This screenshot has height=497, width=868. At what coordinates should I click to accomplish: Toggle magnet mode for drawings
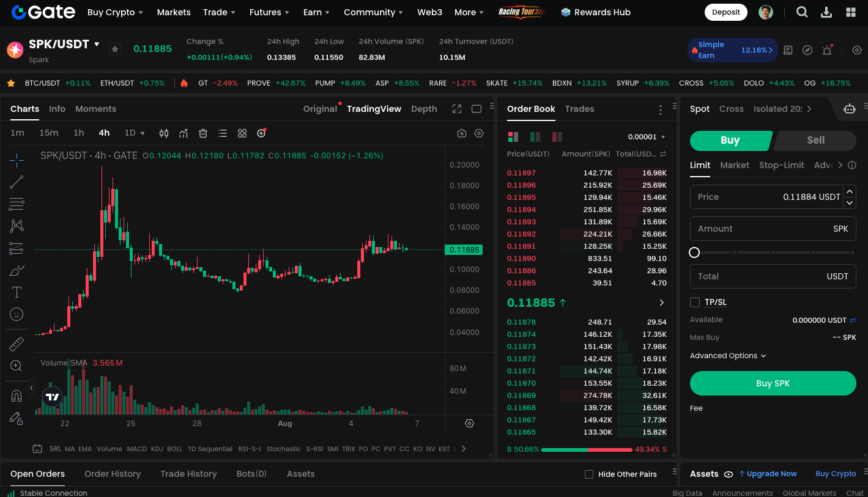point(17,396)
